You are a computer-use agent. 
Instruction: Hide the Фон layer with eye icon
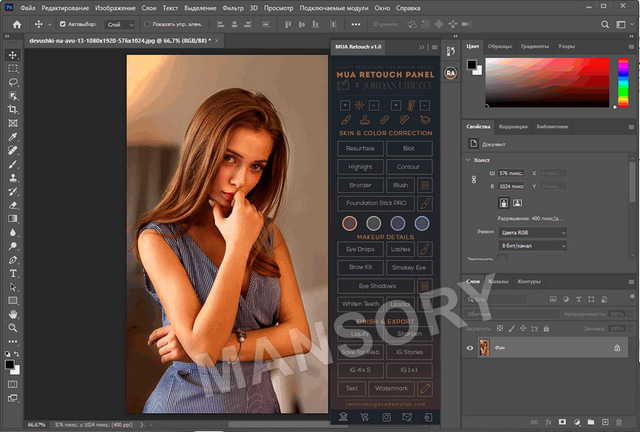click(x=471, y=348)
